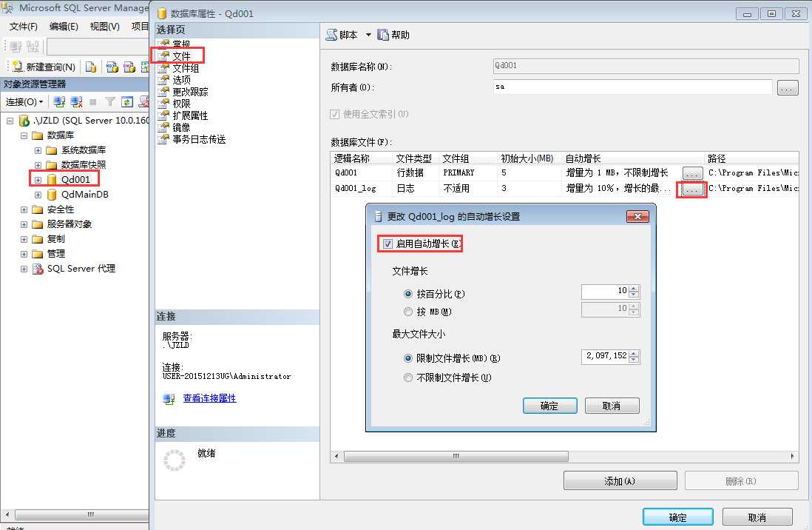Click the green Refresh icon in Object Explorer
The width and height of the screenshot is (812, 530).
(x=127, y=101)
